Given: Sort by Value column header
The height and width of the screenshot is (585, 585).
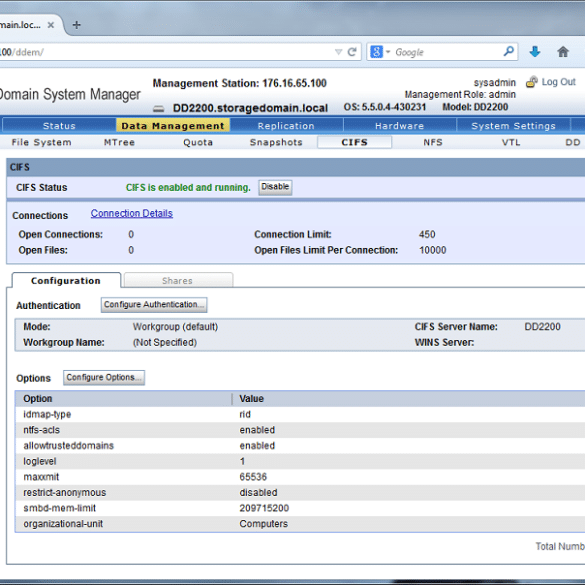Looking at the screenshot, I should pos(409,399).
